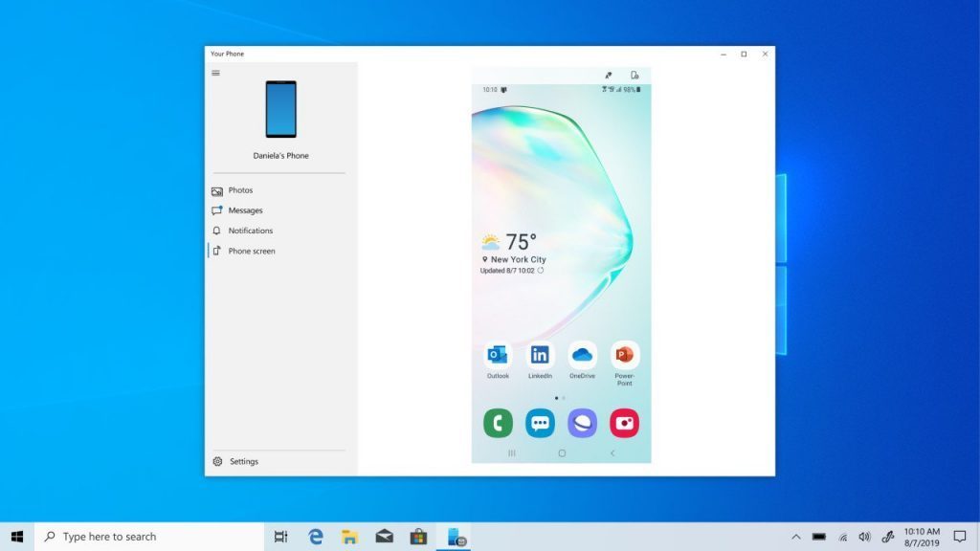The height and width of the screenshot is (551, 980).
Task: Open Notifications in the sidebar
Action: click(x=250, y=231)
